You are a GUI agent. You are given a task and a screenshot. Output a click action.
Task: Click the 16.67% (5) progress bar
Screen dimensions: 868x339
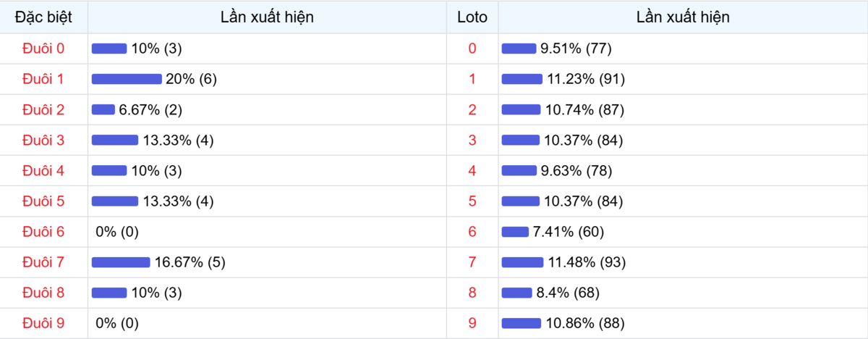(x=121, y=262)
